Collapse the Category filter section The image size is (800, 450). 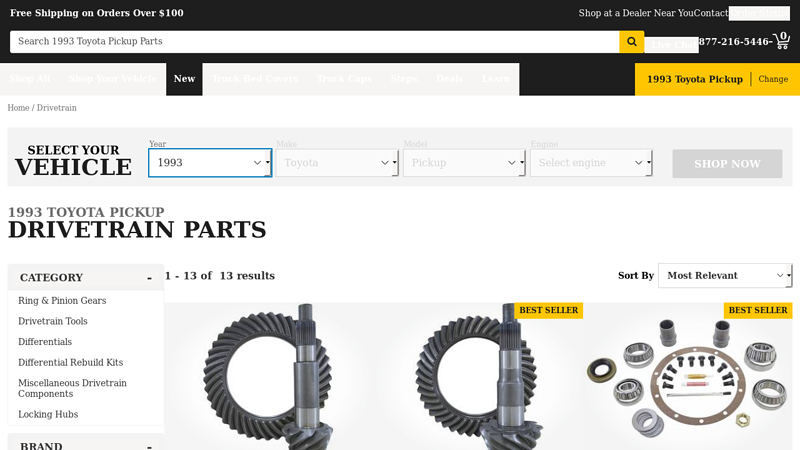(x=86, y=278)
